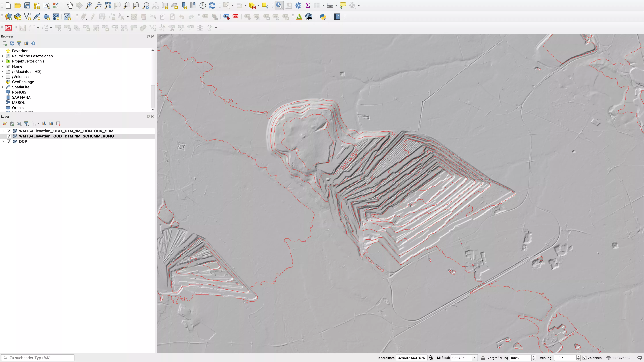The width and height of the screenshot is (644, 362).
Task: Toggle visibility of the DOP layer
Action: (x=9, y=141)
